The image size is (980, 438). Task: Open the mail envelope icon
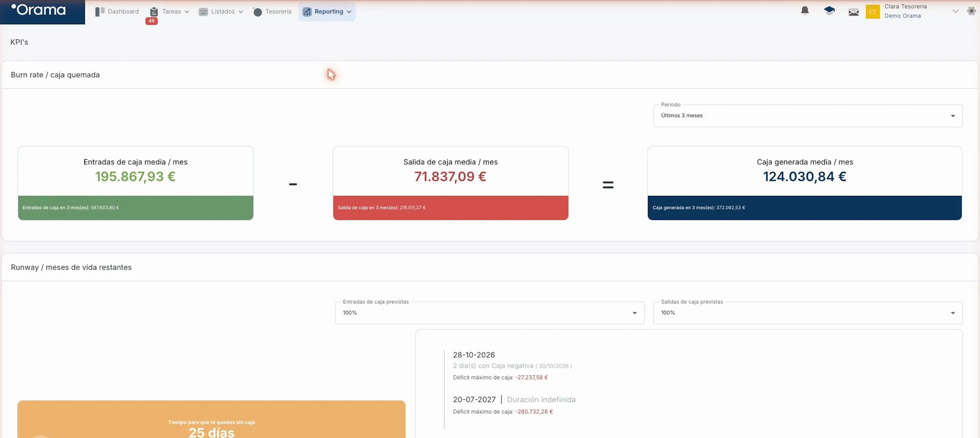coord(853,12)
